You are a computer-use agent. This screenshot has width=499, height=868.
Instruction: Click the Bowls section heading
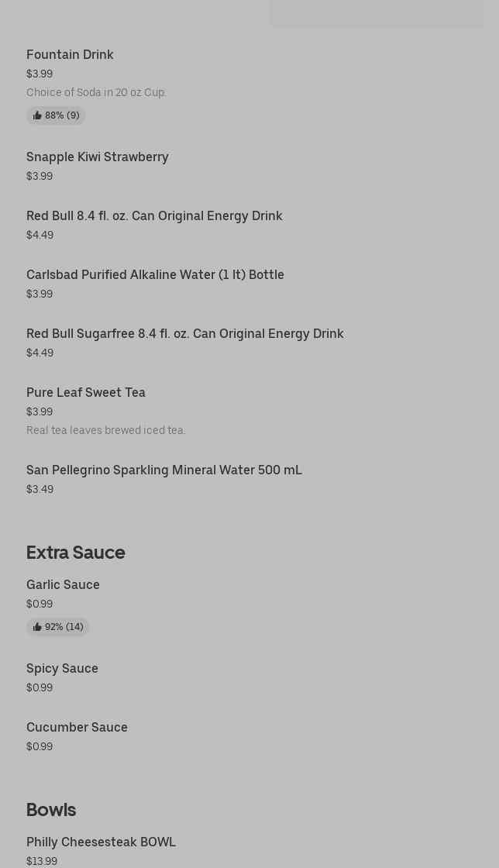[51, 809]
